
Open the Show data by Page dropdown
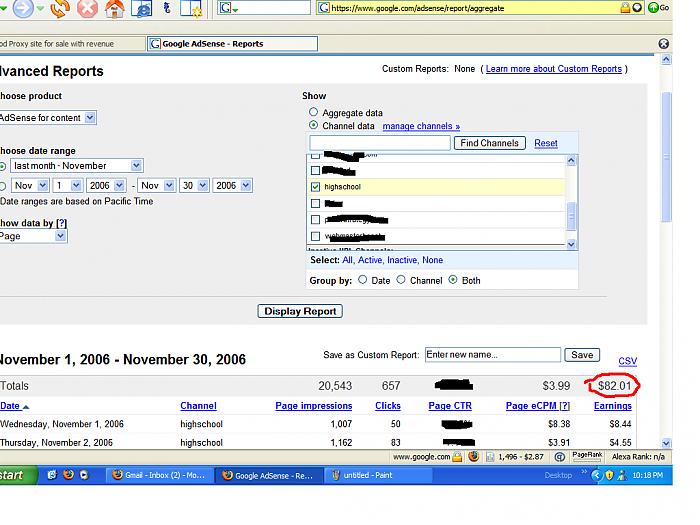pos(33,236)
